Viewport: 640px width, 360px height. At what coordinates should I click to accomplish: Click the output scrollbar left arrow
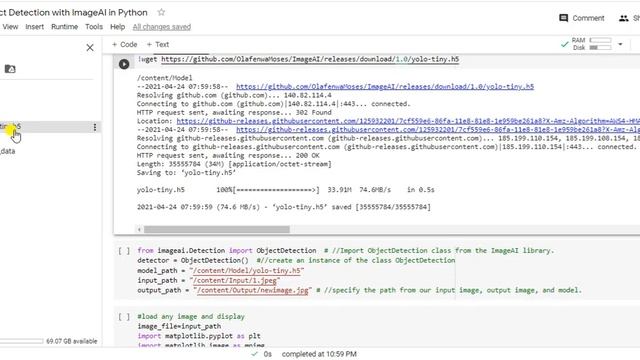140,229
